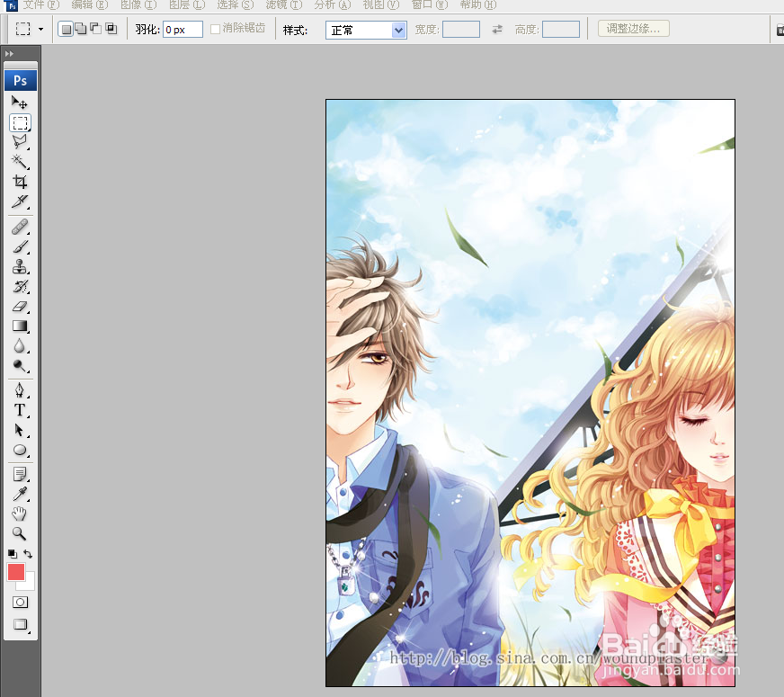The height and width of the screenshot is (697, 784).
Task: Select the Eyedropper tool
Action: pos(20,494)
